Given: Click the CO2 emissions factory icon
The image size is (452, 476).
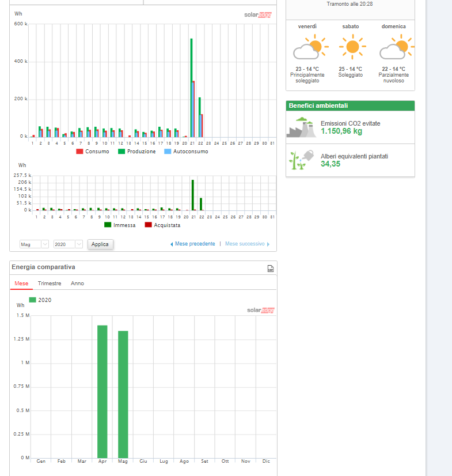Looking at the screenshot, I should [x=302, y=127].
